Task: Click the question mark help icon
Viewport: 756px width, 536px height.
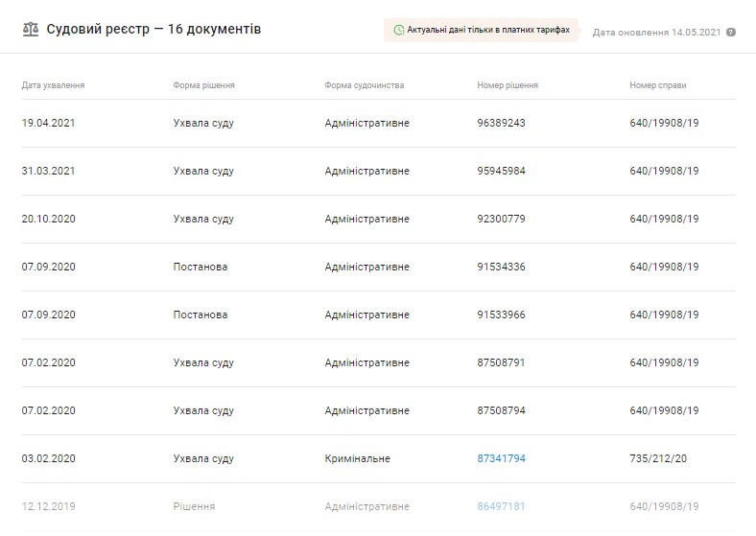Action: [x=731, y=33]
